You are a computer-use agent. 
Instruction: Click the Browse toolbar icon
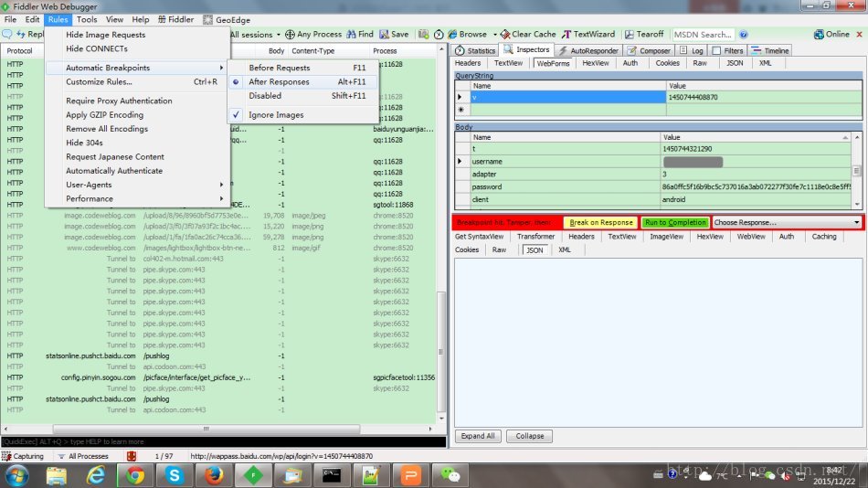point(452,35)
